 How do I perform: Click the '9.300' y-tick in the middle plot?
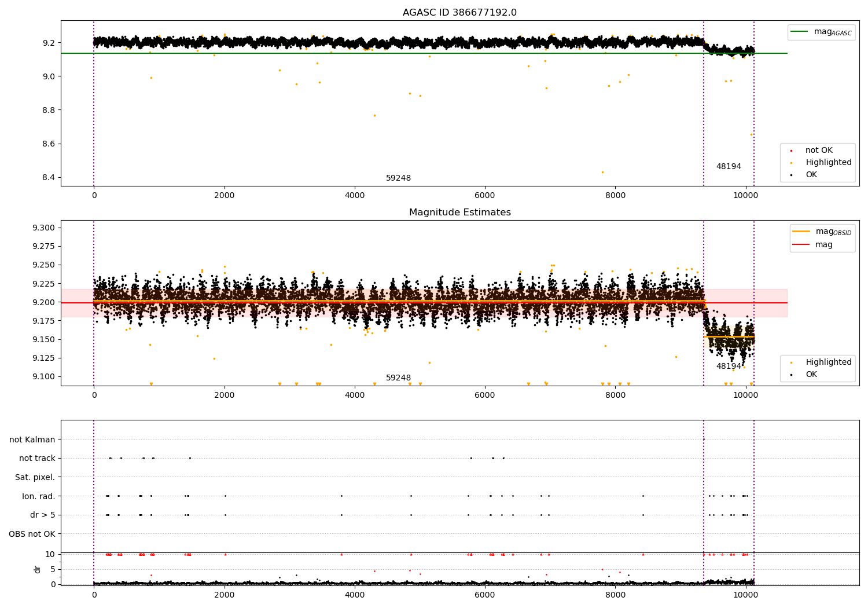44,228
